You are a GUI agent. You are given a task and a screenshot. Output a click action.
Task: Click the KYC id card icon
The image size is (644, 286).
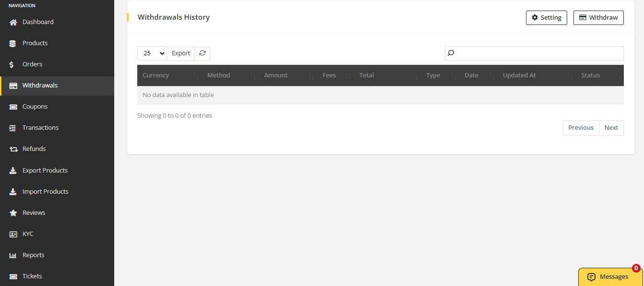pyautogui.click(x=13, y=234)
